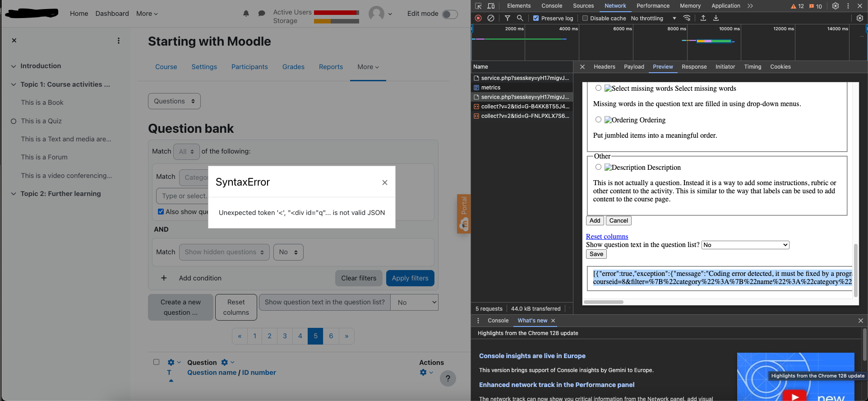Viewport: 868px width, 401px height.
Task: Switch to the Headers tab
Action: pyautogui.click(x=605, y=67)
